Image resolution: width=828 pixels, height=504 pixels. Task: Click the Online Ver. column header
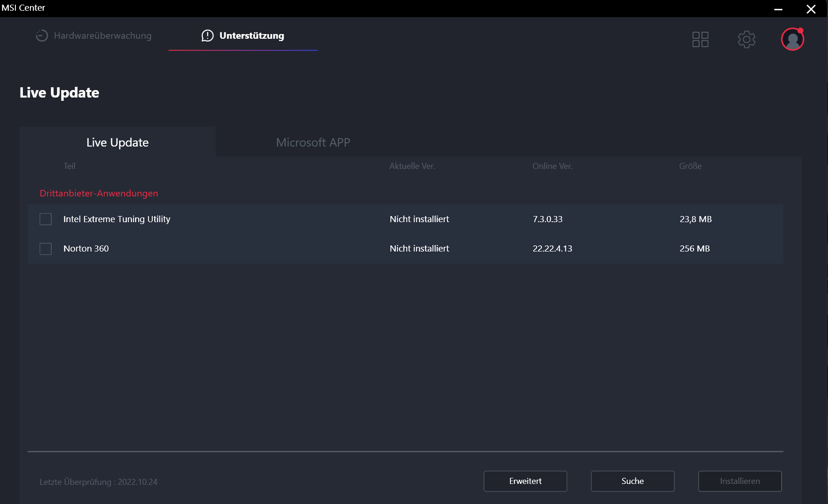point(552,166)
